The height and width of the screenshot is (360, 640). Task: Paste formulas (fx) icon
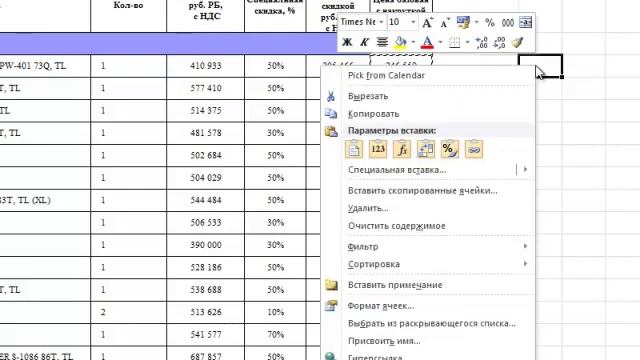point(402,149)
